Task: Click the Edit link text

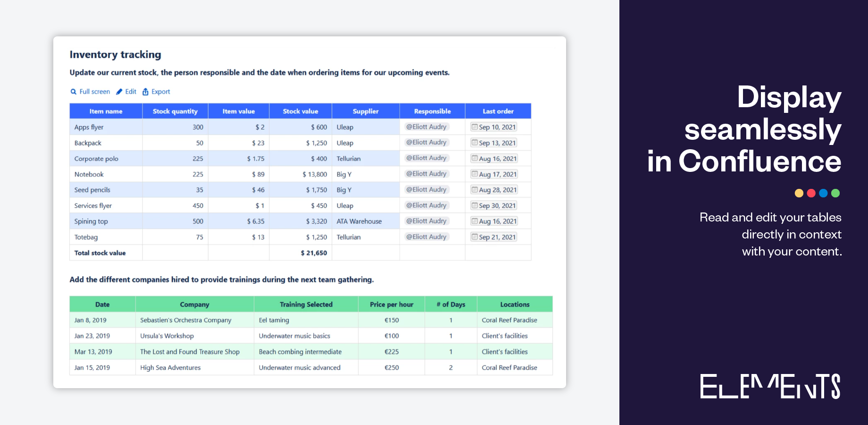Action: click(131, 92)
